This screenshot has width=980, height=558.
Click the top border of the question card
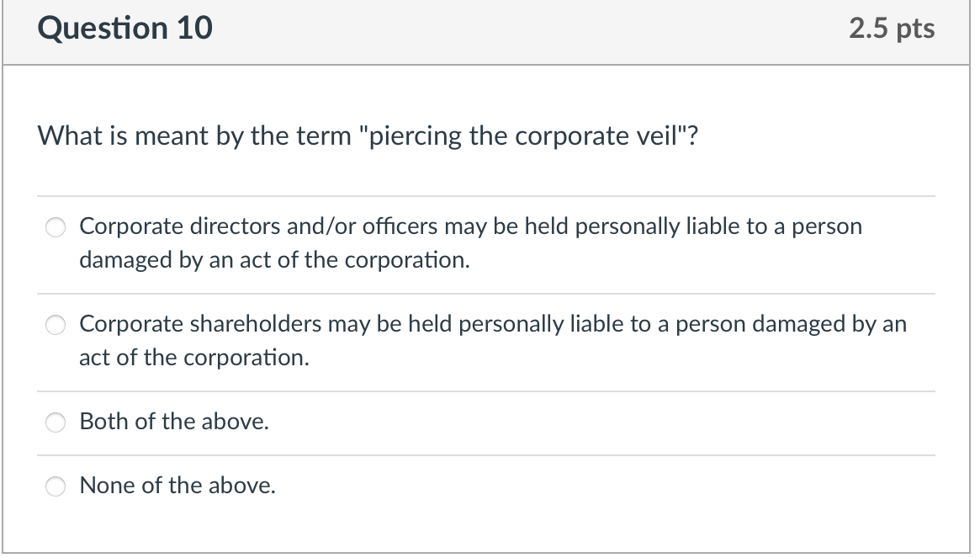[488, 2]
